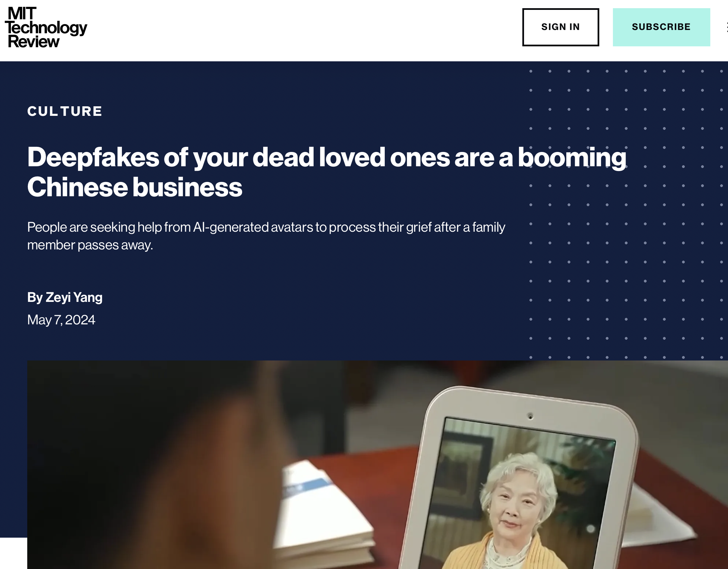
Task: Open the CULTURE category link
Action: 65,111
